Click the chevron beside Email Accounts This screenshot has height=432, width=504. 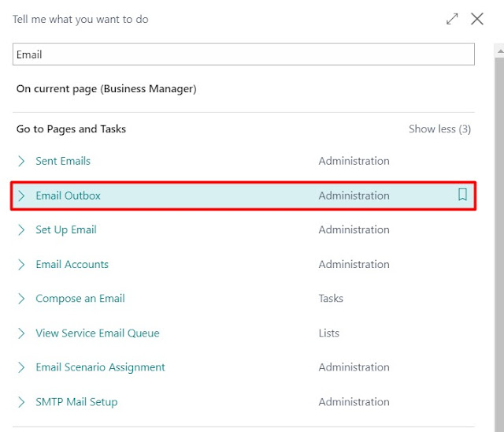21,264
